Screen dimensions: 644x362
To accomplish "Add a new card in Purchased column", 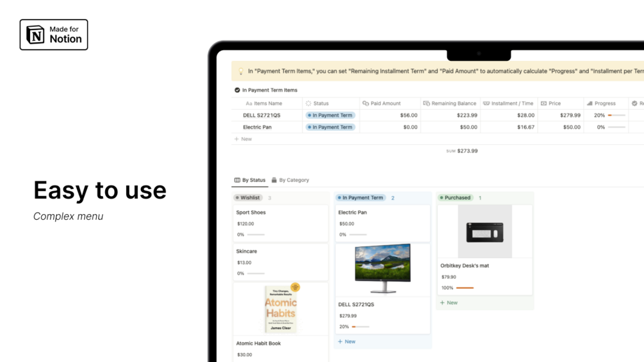I will pos(449,302).
